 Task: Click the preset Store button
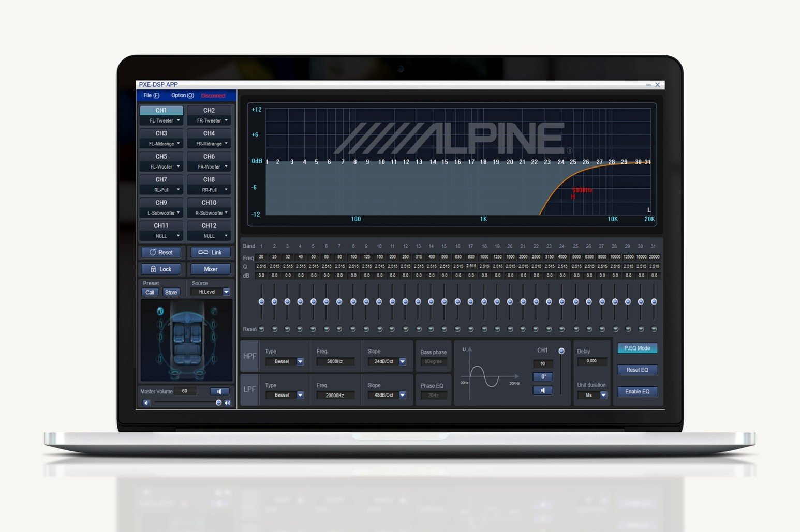pyautogui.click(x=171, y=292)
